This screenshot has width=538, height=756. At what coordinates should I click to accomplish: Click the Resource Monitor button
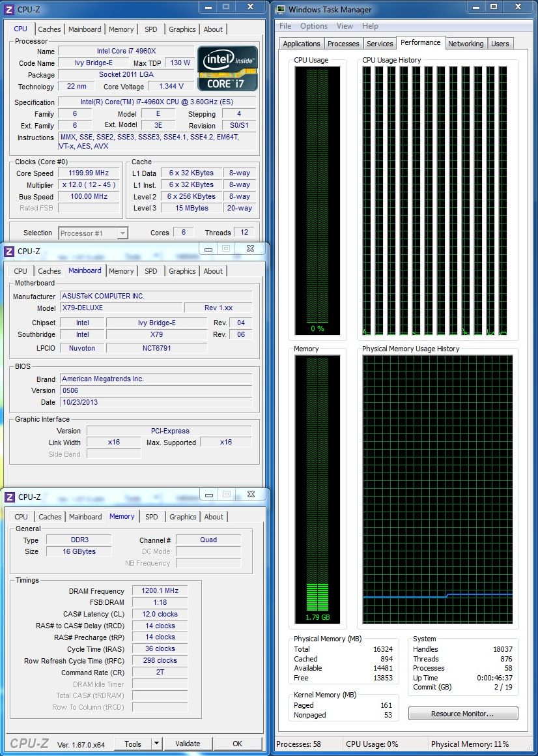pyautogui.click(x=462, y=714)
